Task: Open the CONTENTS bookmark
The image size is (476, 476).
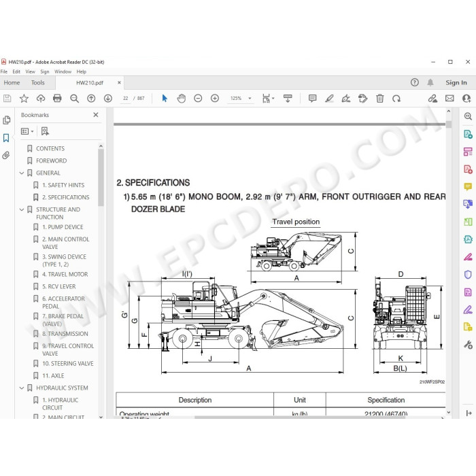Action: 50,148
